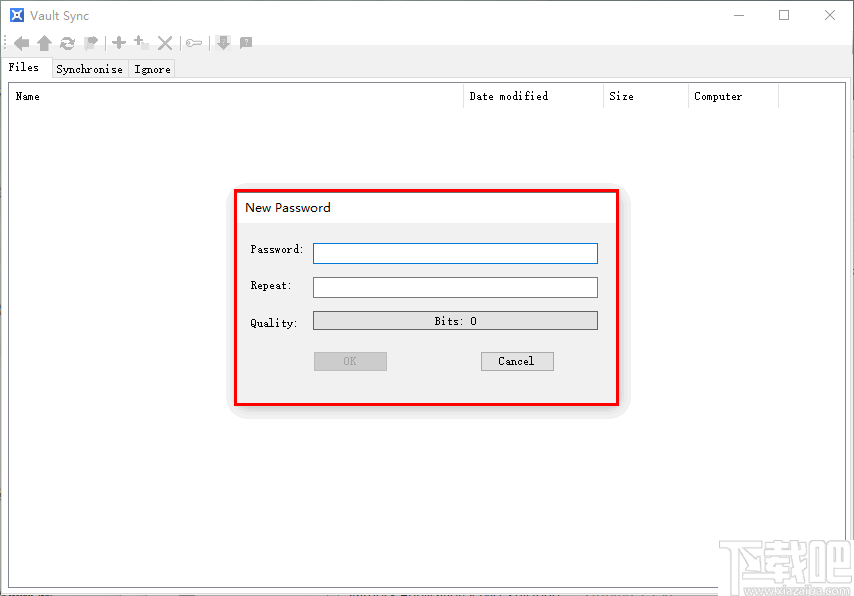Screen dimensions: 854x596
Task: Open the Synchronise tab
Action: coord(90,69)
